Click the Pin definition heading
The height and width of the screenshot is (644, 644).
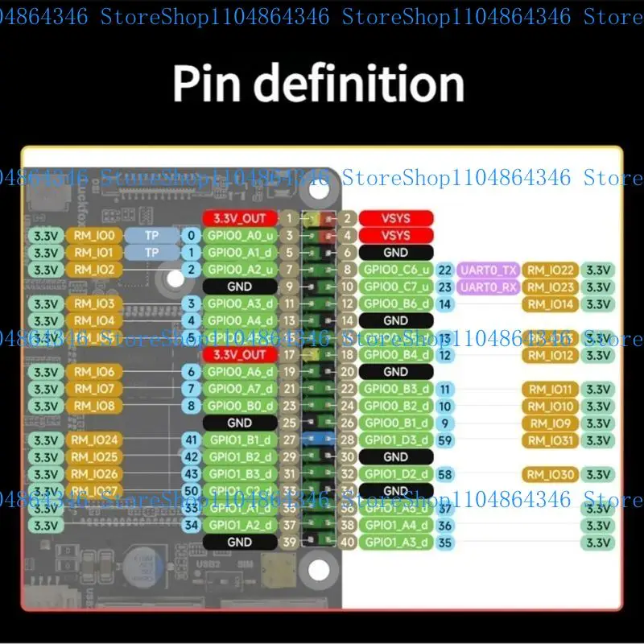[318, 85]
